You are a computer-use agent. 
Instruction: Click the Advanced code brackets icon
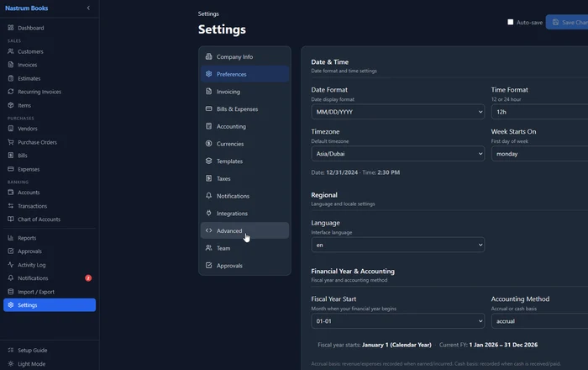pos(209,230)
